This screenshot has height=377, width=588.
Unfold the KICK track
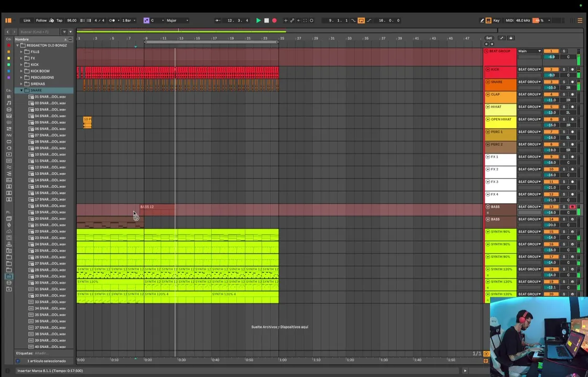488,69
